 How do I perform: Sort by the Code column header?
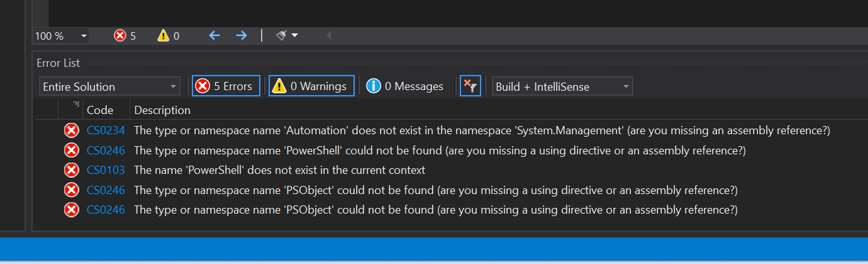click(x=100, y=110)
